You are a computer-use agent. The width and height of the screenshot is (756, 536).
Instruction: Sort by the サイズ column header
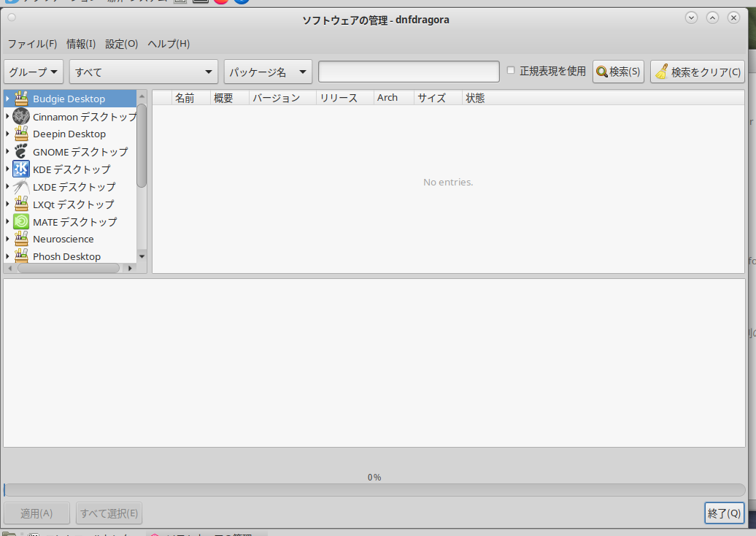click(x=438, y=98)
